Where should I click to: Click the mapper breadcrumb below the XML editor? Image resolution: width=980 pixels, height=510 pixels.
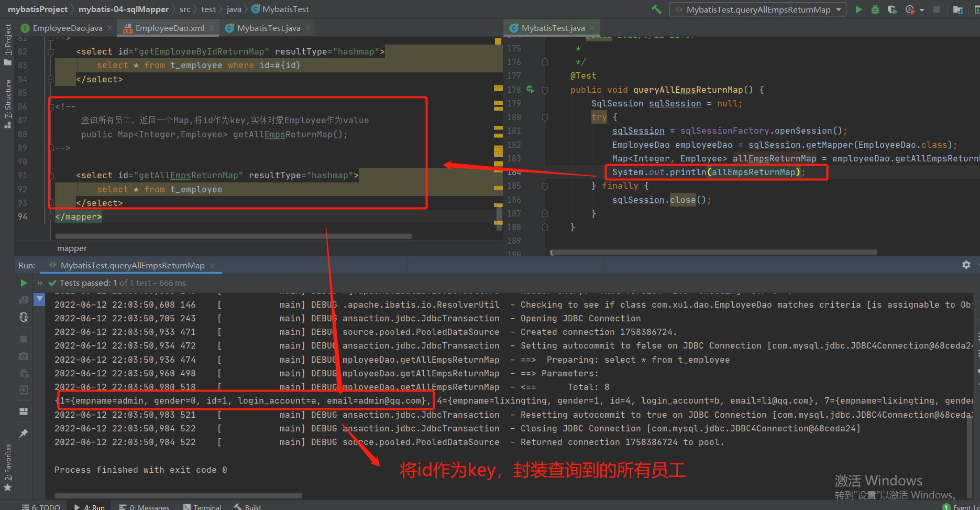point(72,248)
